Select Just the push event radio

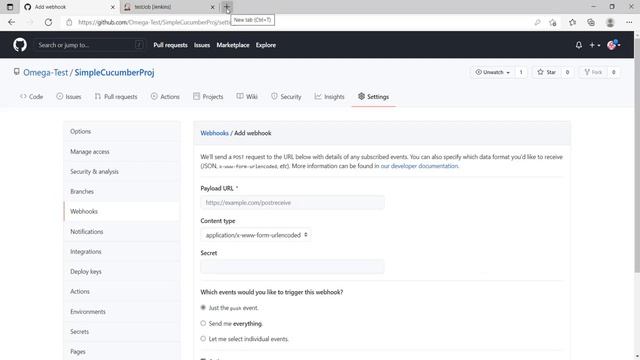[x=203, y=307]
